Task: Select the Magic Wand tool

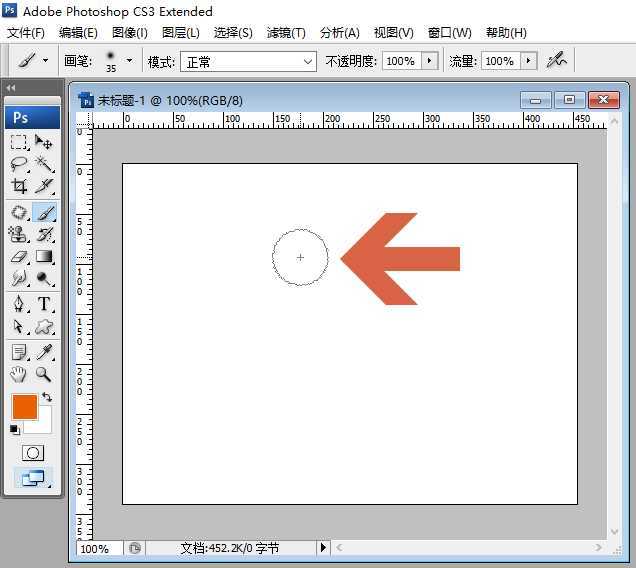Action: click(44, 164)
